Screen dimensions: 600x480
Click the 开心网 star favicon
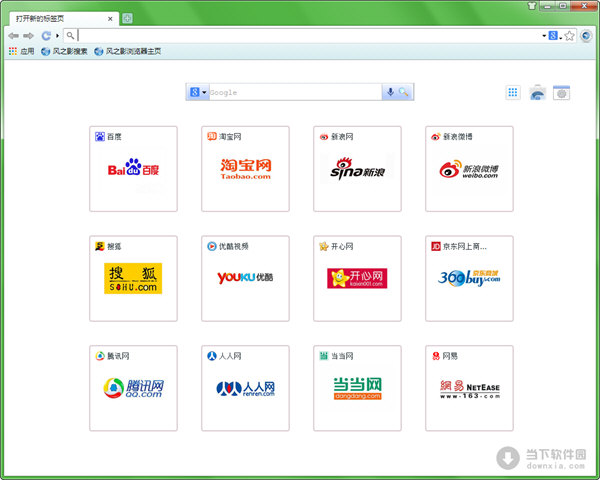tap(324, 246)
